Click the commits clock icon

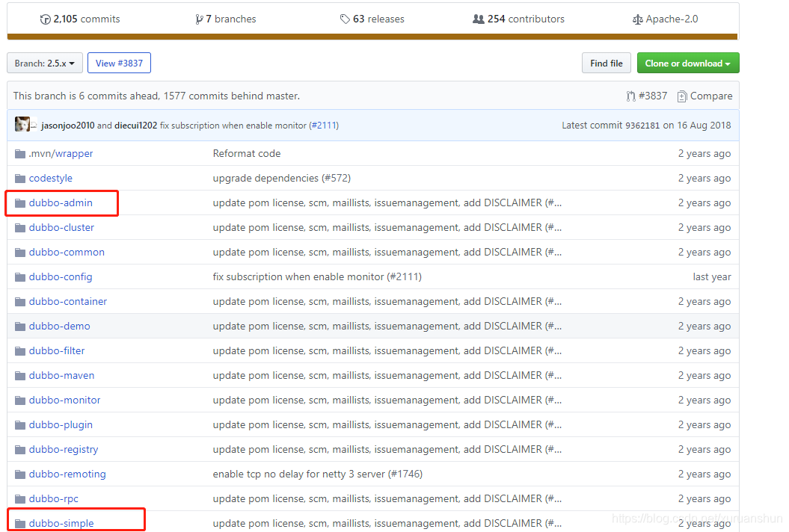pos(46,19)
